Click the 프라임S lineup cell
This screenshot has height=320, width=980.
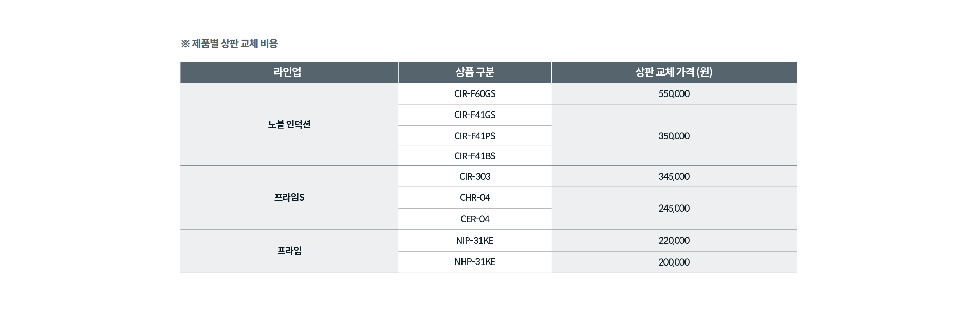tap(289, 197)
